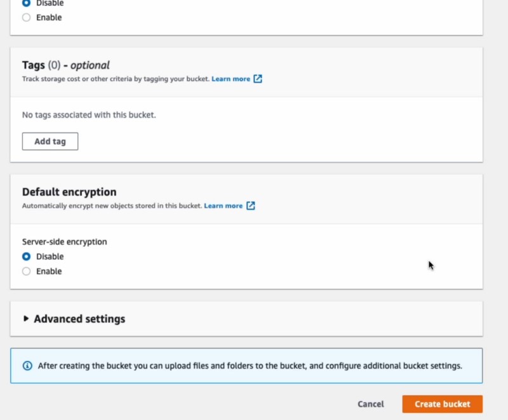
Task: Click the Default encryption section heading
Action: pyautogui.click(x=69, y=192)
